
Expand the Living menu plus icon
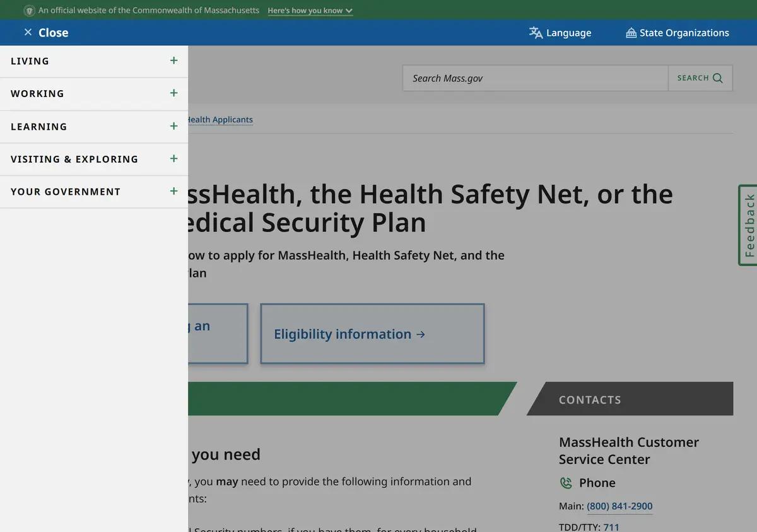coord(174,61)
